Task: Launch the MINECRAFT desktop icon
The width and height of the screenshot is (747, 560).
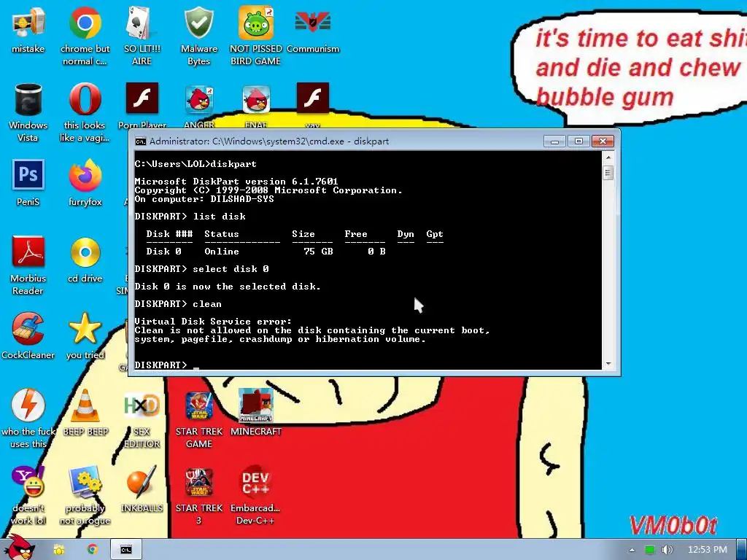Action: 256,413
